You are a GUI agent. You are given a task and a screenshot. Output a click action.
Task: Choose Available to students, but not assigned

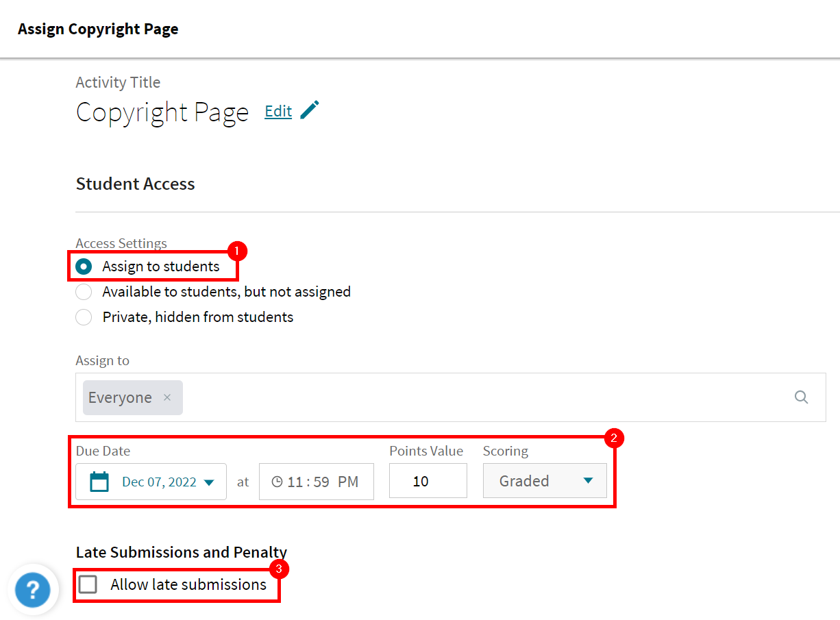(84, 291)
